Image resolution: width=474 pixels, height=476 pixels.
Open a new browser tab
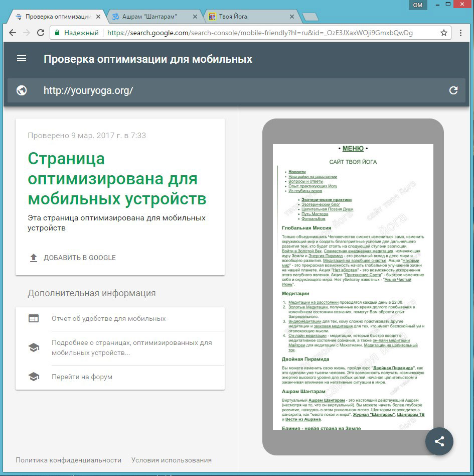click(x=310, y=17)
